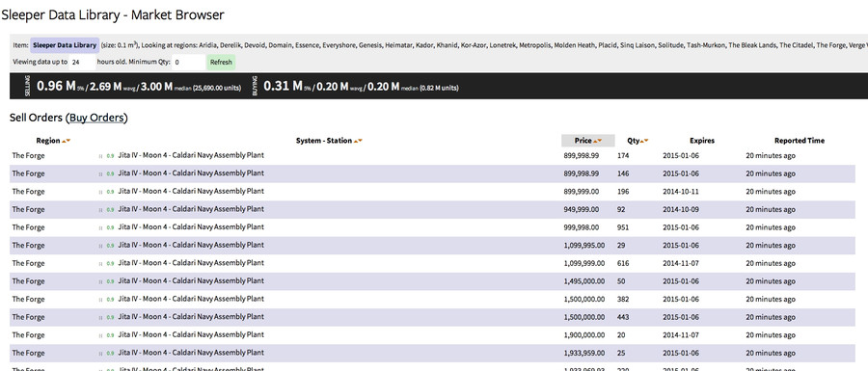868x371 pixels.
Task: Click row handle icon for 443-quantity order
Action: pos(100,317)
